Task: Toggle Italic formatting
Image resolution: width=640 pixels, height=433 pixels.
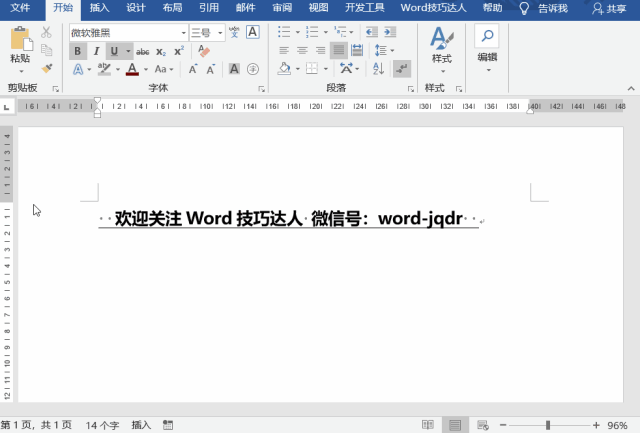Action: click(x=96, y=51)
